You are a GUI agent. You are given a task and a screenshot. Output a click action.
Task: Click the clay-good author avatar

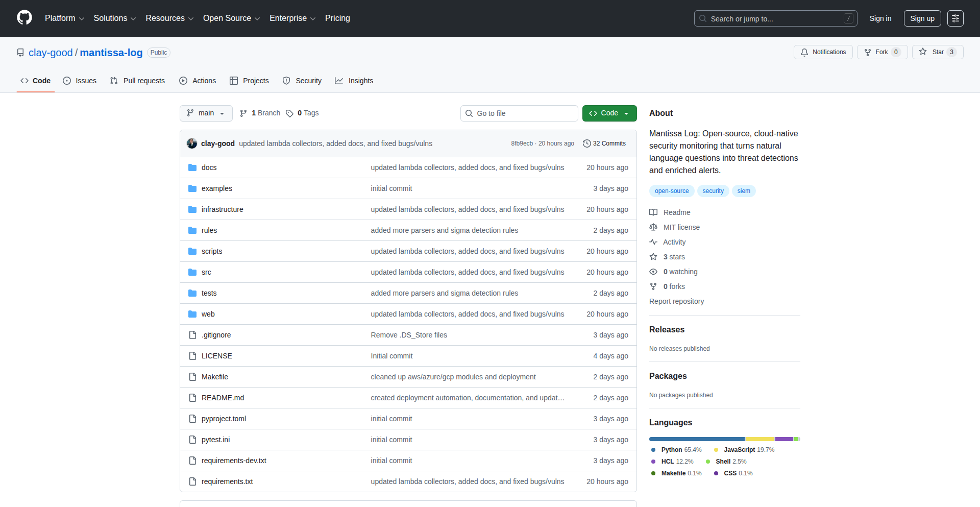click(192, 143)
